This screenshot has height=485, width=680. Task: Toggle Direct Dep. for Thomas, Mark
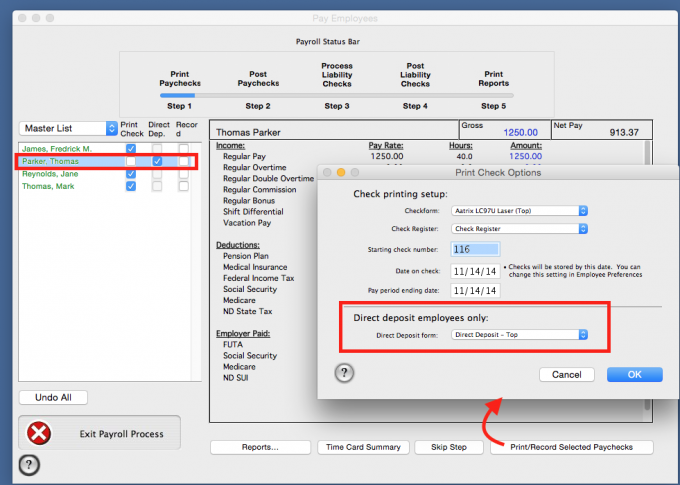[157, 186]
